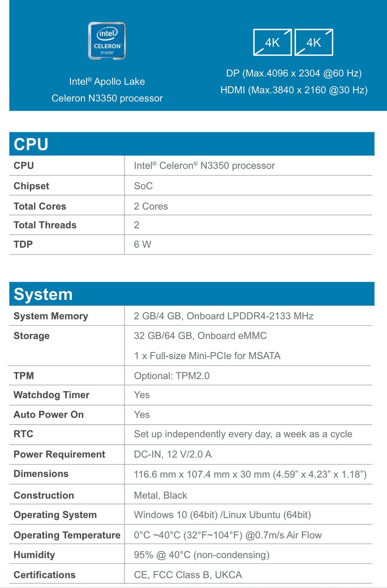Click the System Memory specification value
Viewport: 387px width, 588px height.
[x=224, y=316]
